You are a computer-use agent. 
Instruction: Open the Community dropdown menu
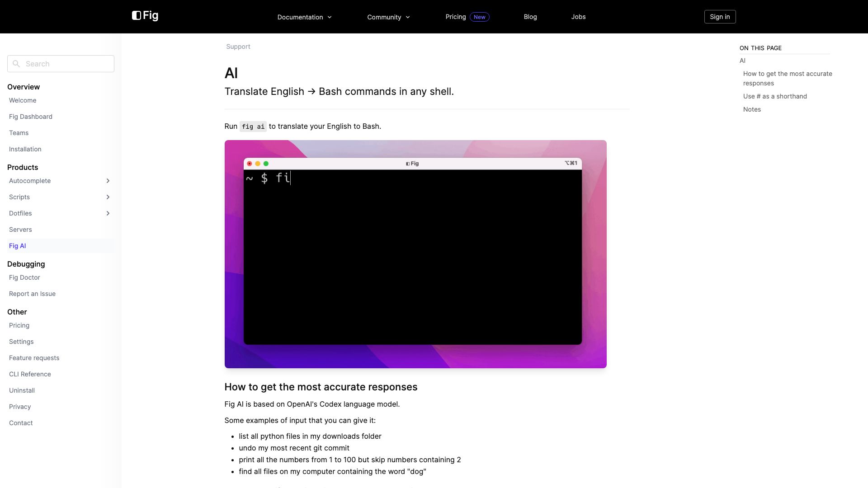click(x=388, y=17)
